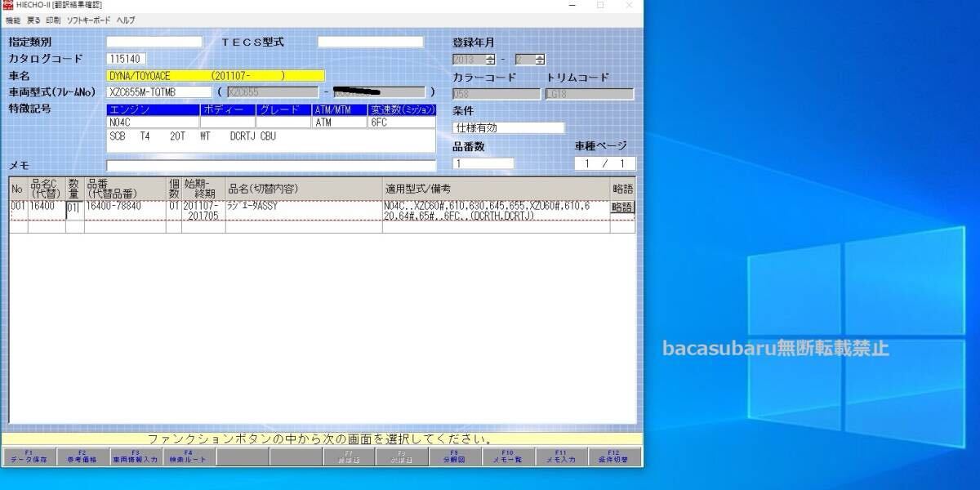Click the greyed-out F7 function button
Screen dimensions: 980x490
349,457
